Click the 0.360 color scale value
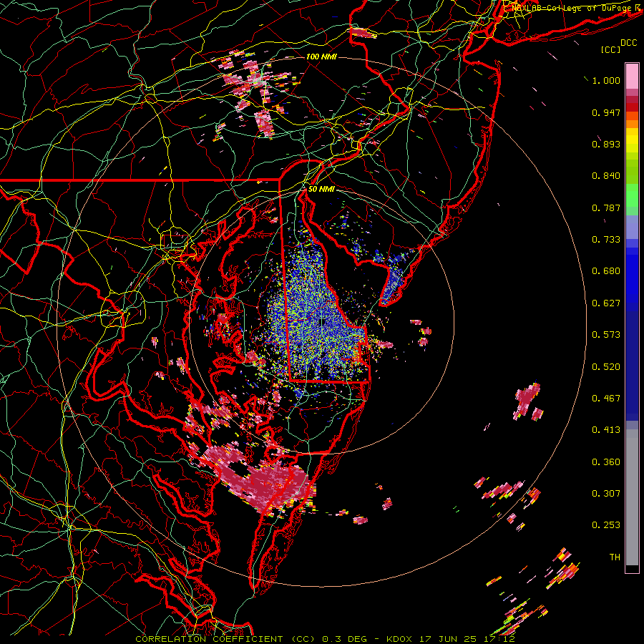Screen dimensions: 644x644 coord(606,462)
